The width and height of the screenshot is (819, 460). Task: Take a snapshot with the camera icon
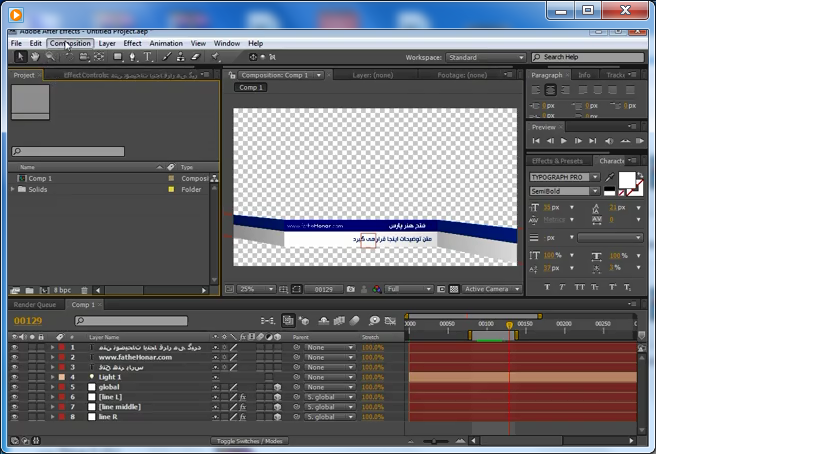(x=350, y=289)
